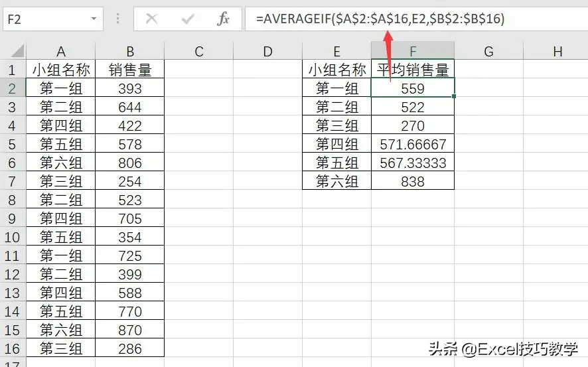Select cell B9 with value 705
Screen dimensions: 588x367
click(130, 218)
